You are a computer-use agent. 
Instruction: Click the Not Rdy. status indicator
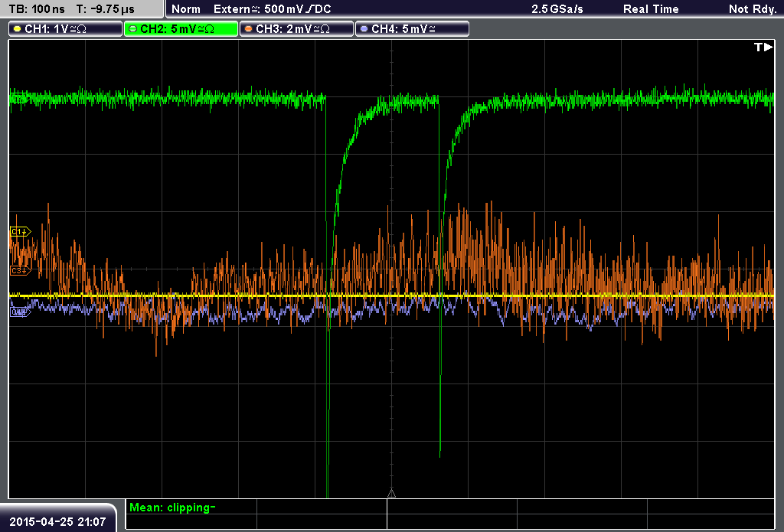click(x=753, y=9)
